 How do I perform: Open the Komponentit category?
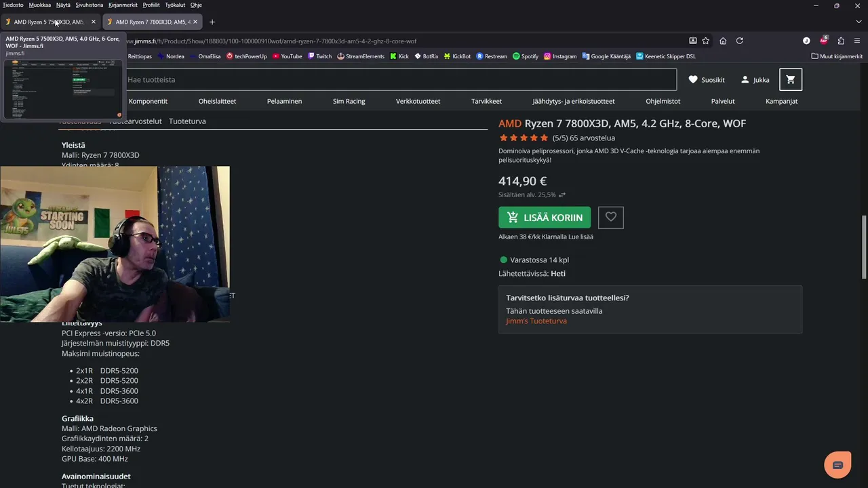click(148, 101)
